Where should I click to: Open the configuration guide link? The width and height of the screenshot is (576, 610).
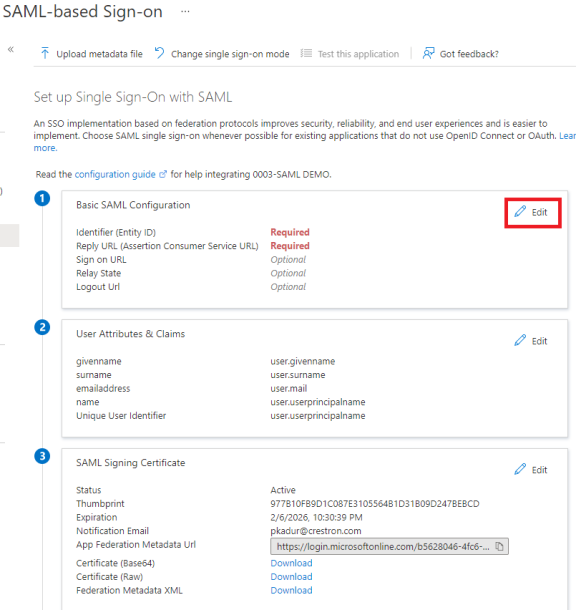click(115, 174)
